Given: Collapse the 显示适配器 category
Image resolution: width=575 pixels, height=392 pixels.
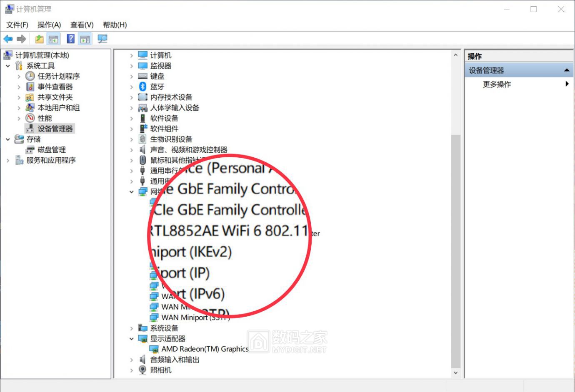Looking at the screenshot, I should point(131,339).
